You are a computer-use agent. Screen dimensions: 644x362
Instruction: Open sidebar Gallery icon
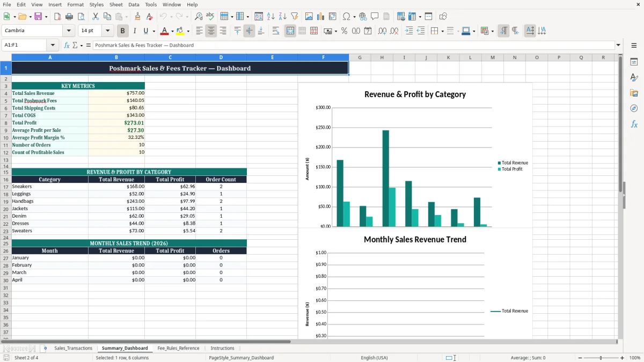[x=634, y=93]
